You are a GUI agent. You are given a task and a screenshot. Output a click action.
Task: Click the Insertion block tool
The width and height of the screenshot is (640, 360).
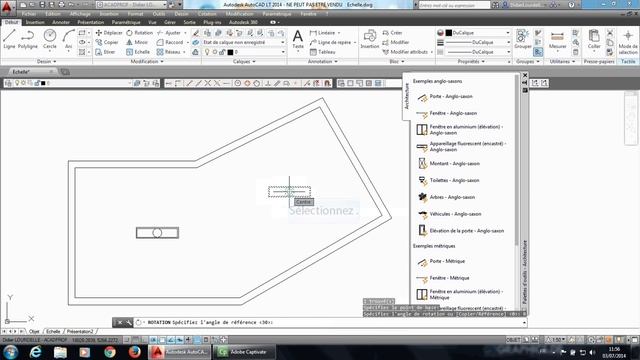[370, 40]
